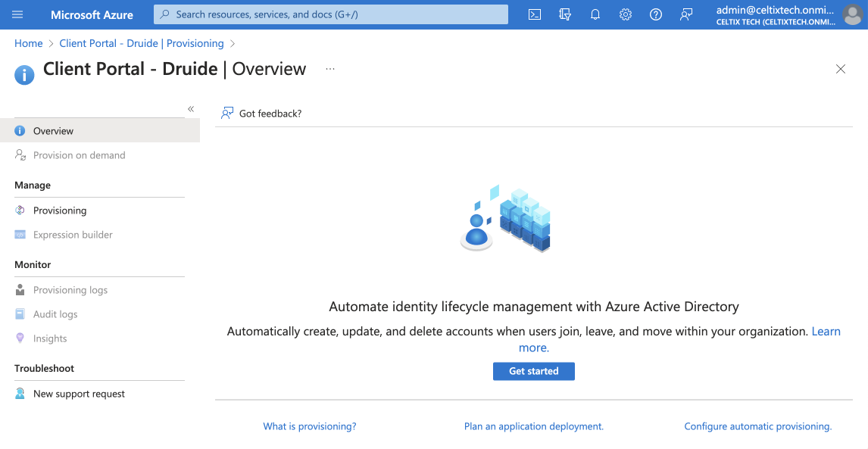Open the Azure portal hamburger menu
This screenshot has width=868, height=449.
click(x=17, y=14)
